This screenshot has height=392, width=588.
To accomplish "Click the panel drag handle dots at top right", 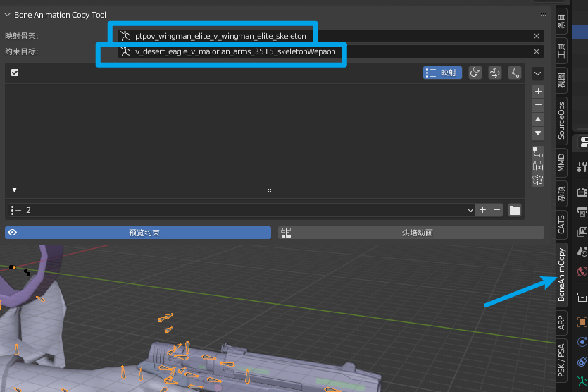I will coord(542,14).
